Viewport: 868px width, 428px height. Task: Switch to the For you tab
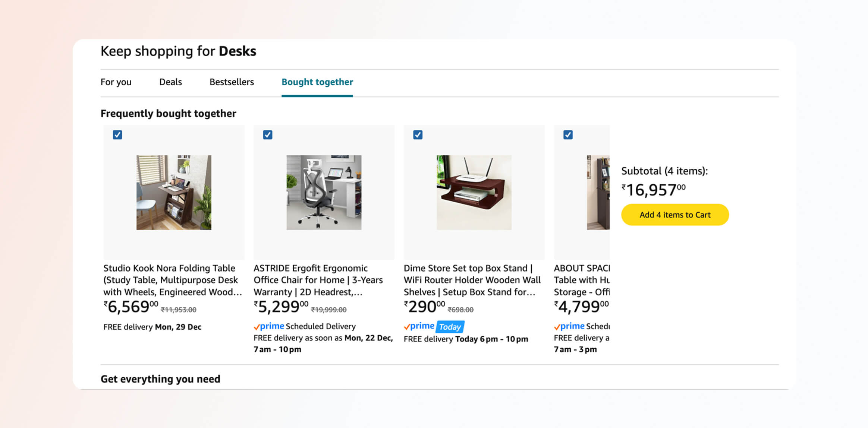pyautogui.click(x=116, y=82)
